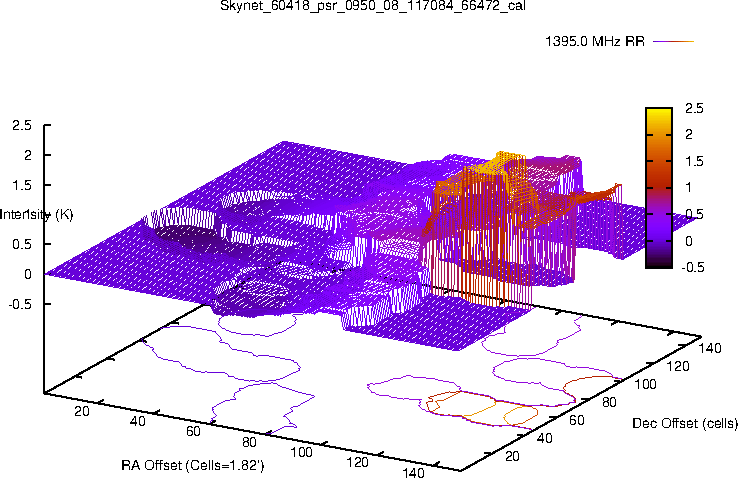
Task: Click the color bar label 2.5
Action: [x=694, y=108]
